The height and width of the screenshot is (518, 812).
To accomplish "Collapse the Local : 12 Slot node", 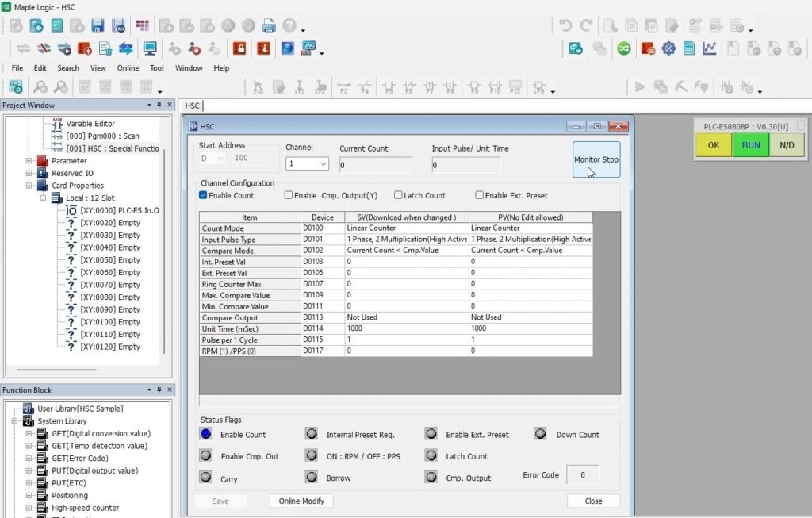I will click(43, 198).
